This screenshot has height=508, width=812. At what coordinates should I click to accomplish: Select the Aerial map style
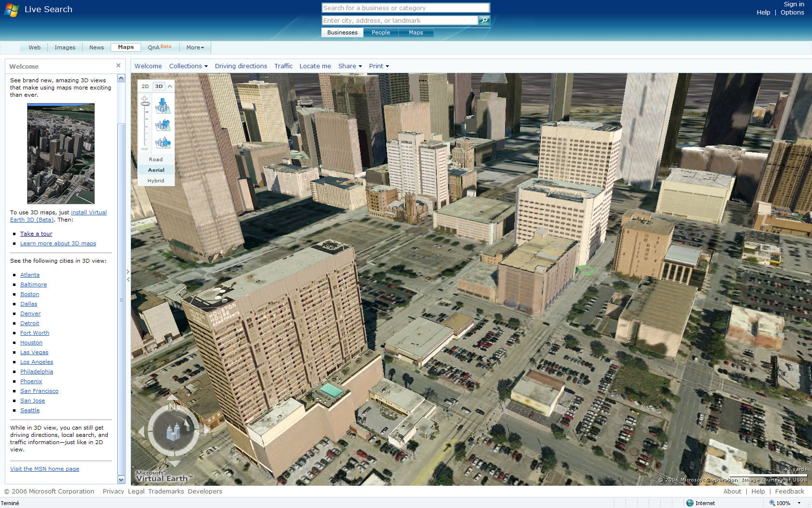[x=156, y=170]
